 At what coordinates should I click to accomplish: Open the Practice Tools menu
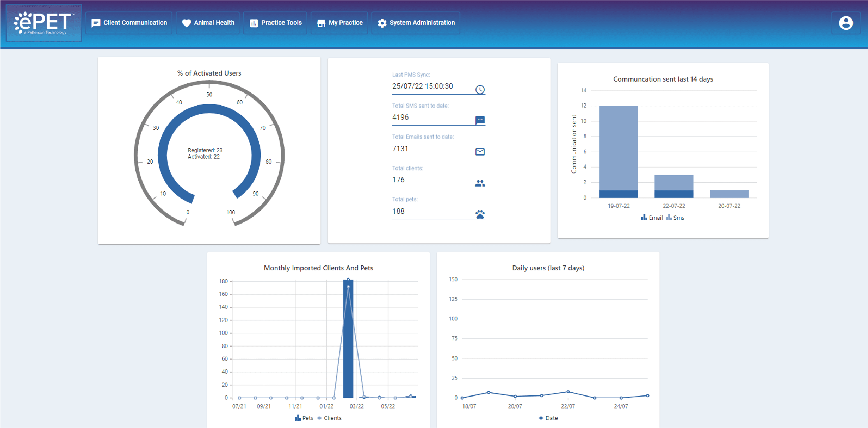click(275, 23)
